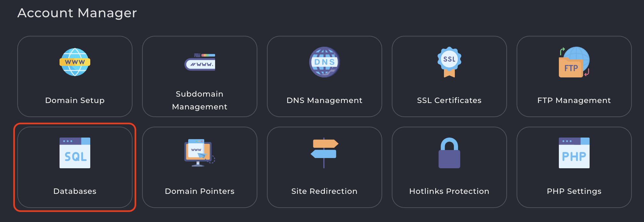The image size is (644, 222).
Task: Click the Site Redirection signpost icon
Action: [x=324, y=153]
